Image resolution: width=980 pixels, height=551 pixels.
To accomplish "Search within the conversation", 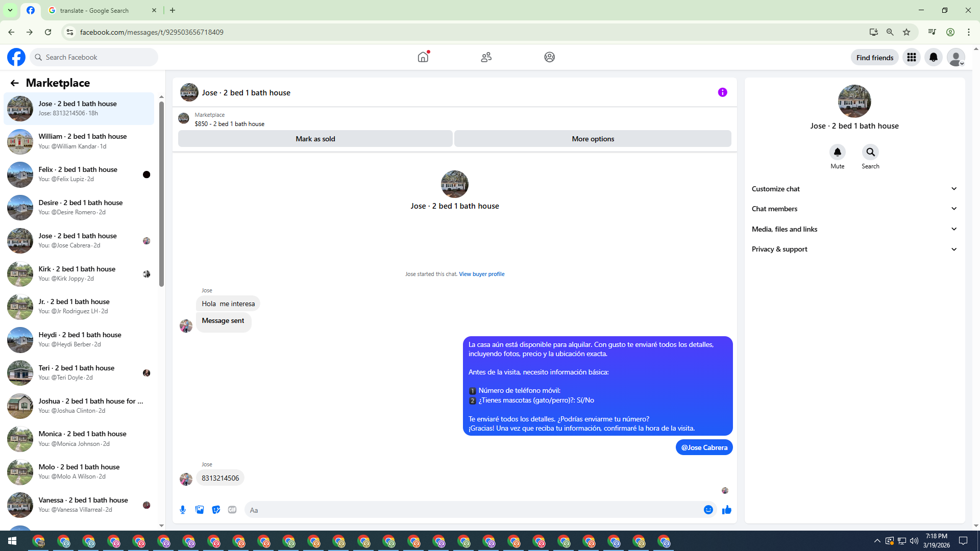I will tap(870, 152).
